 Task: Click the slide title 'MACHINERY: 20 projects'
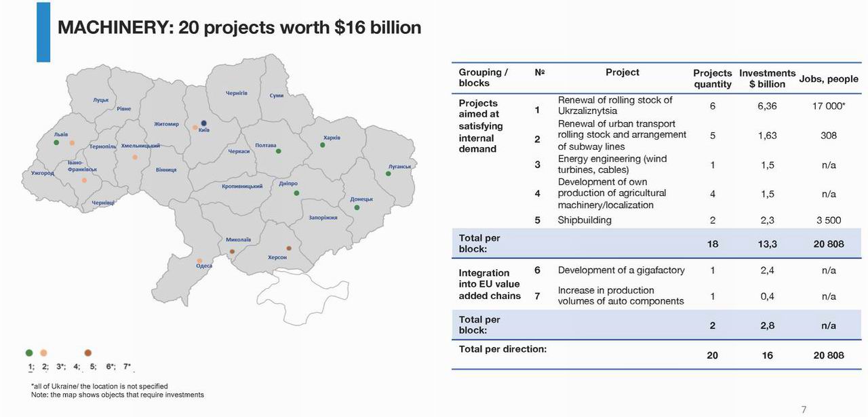click(239, 27)
